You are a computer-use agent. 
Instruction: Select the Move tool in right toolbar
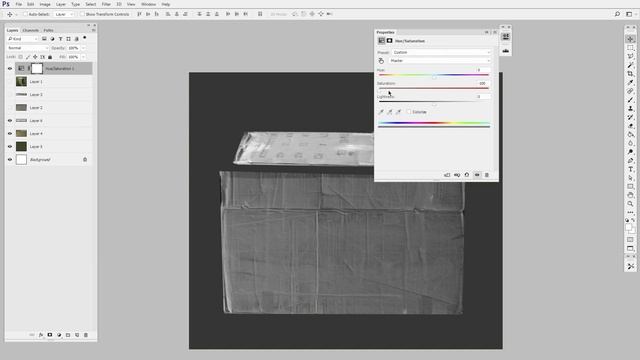tap(631, 39)
